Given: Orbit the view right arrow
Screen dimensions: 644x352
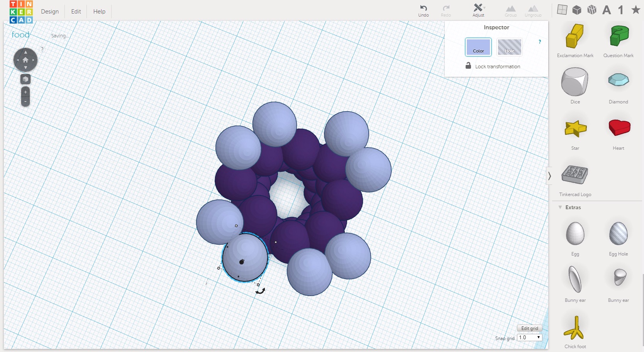Looking at the screenshot, I should point(33,60).
